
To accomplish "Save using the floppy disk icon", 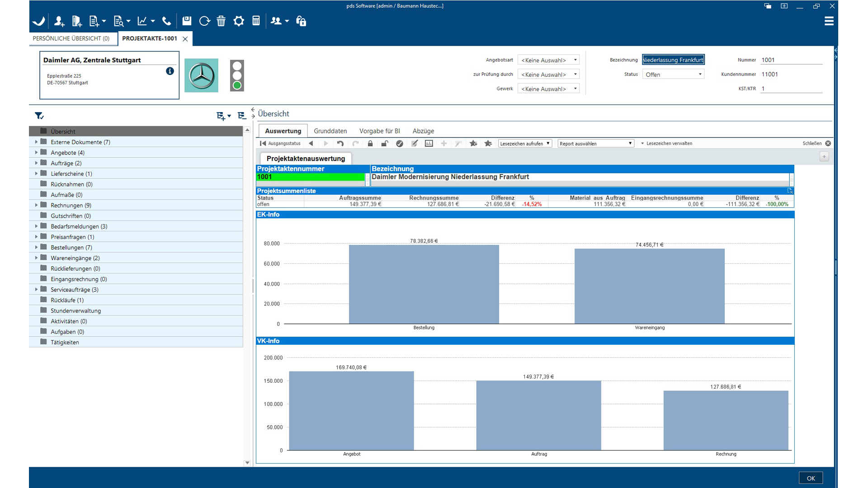I will pyautogui.click(x=187, y=21).
